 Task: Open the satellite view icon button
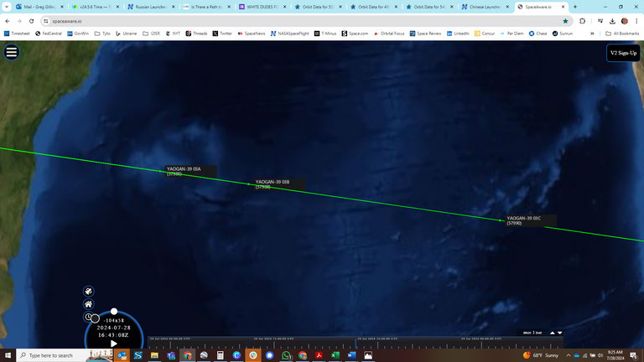[88, 291]
